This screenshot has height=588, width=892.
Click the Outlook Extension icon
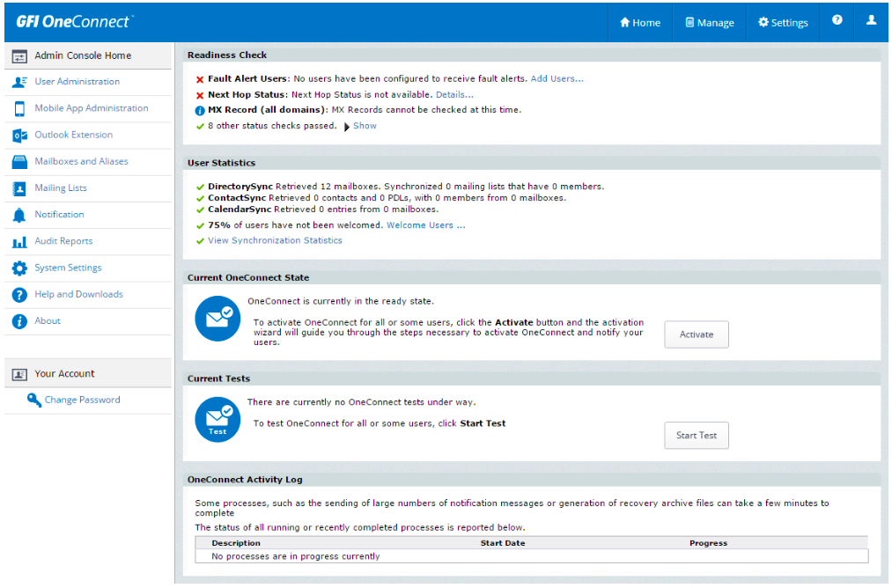(x=19, y=136)
